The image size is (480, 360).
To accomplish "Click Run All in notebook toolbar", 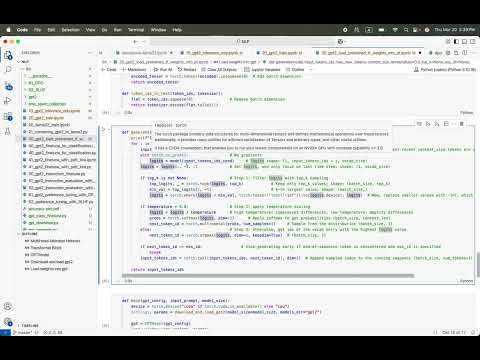I will pyautogui.click(x=163, y=69).
